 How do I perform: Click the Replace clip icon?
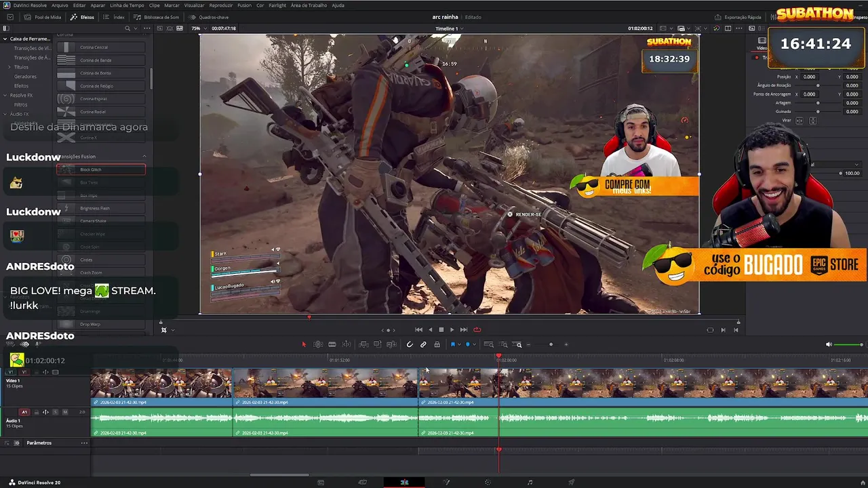tap(391, 344)
